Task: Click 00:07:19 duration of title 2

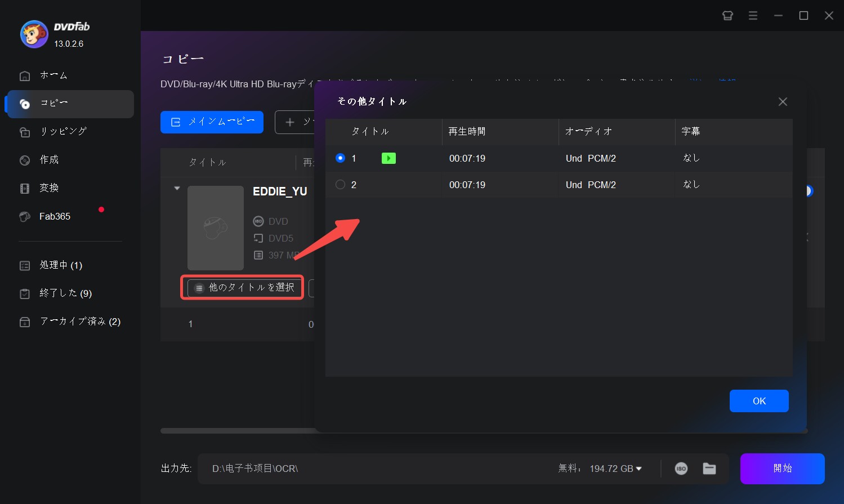Action: pyautogui.click(x=467, y=185)
